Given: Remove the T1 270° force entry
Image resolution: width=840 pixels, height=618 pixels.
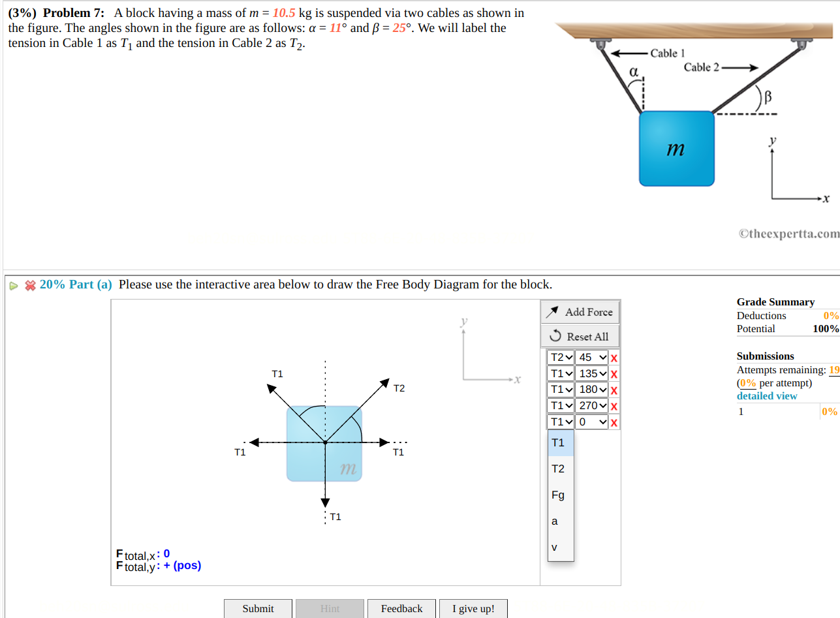Looking at the screenshot, I should click(615, 405).
